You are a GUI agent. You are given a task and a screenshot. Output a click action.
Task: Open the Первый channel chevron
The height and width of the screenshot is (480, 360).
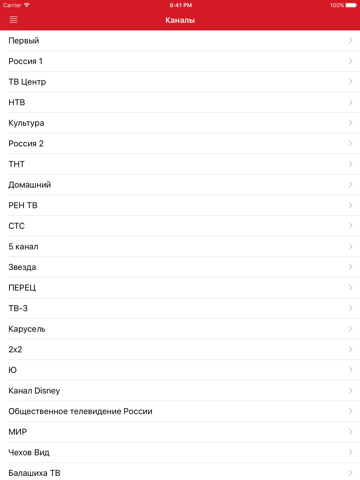(350, 40)
